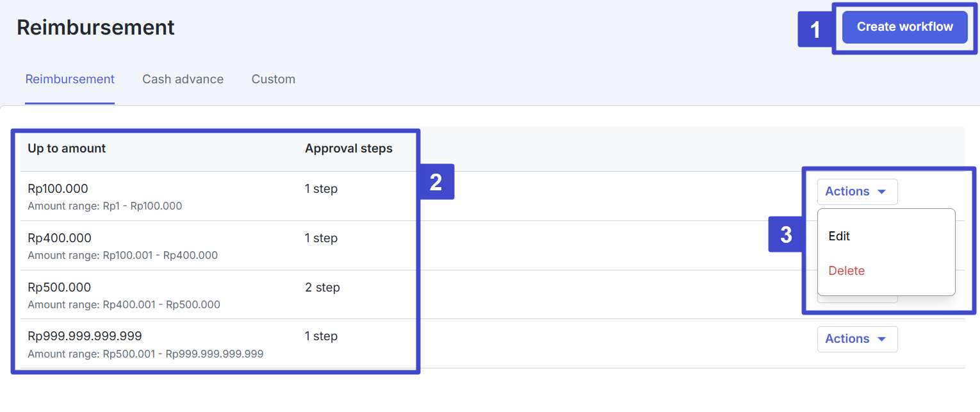Open Actions dropdown for Rp999.999.999.999 row

(856, 339)
